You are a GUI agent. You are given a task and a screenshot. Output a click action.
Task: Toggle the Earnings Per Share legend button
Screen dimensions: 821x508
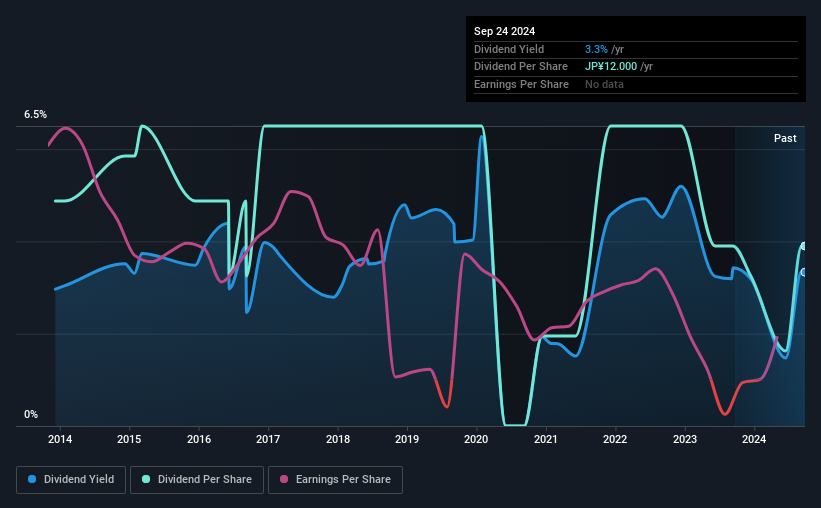(336, 480)
